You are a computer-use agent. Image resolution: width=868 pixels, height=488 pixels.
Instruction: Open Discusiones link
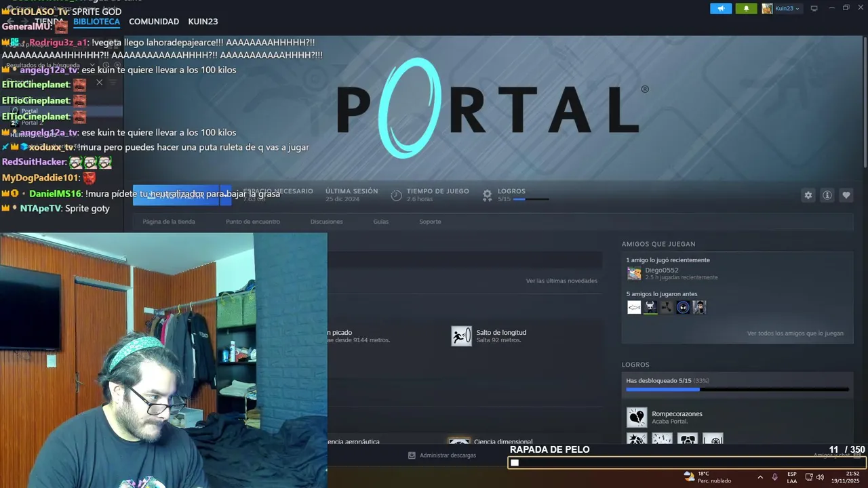point(326,222)
